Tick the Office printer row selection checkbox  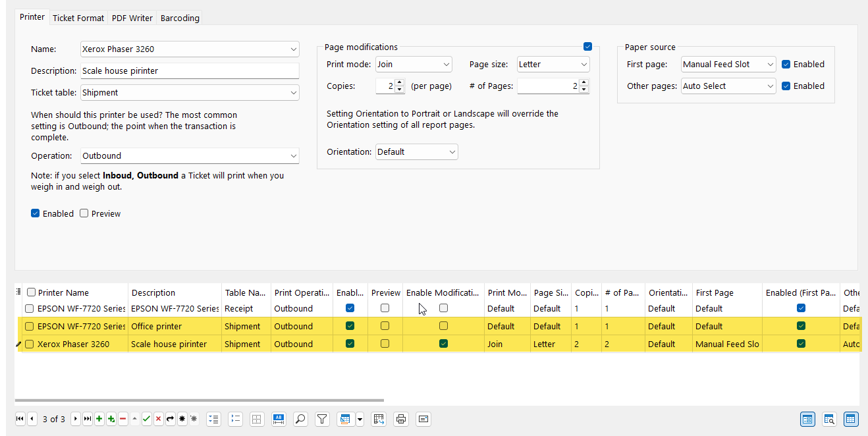pos(29,326)
